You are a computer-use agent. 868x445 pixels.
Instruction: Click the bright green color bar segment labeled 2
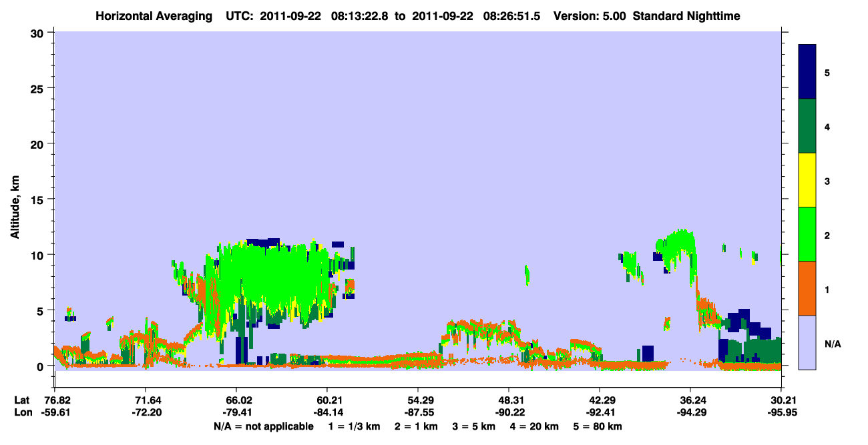pos(807,234)
